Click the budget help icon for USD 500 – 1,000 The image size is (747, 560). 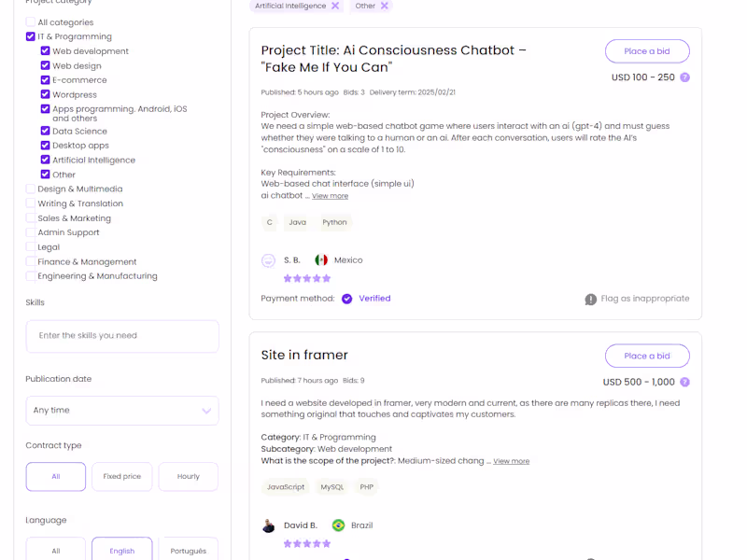click(x=684, y=382)
